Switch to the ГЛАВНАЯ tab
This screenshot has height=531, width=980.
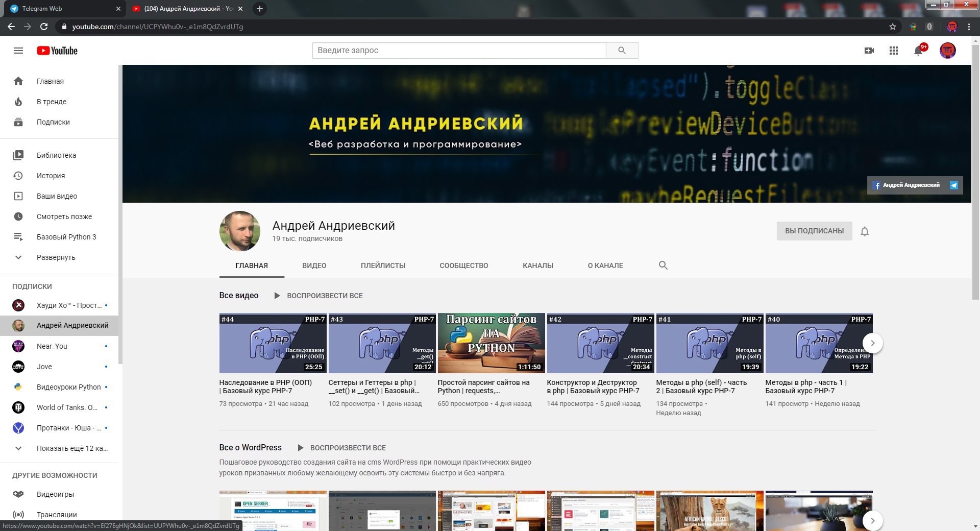tap(252, 265)
